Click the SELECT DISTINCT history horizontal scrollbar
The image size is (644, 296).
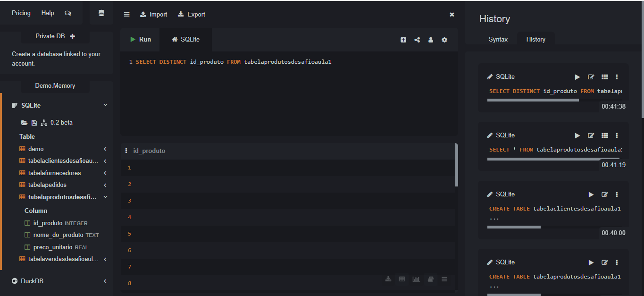coord(533,100)
